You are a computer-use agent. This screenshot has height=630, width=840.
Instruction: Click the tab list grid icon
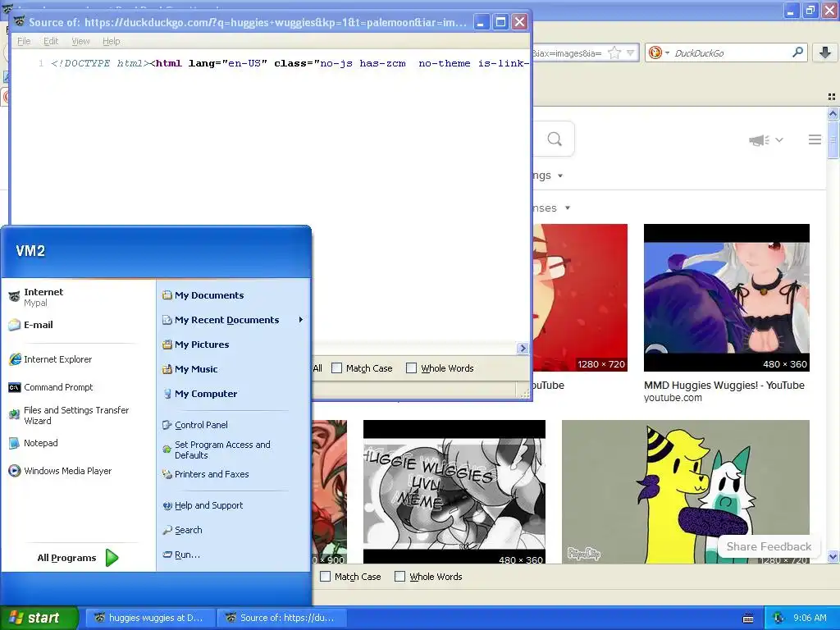pyautogui.click(x=832, y=97)
